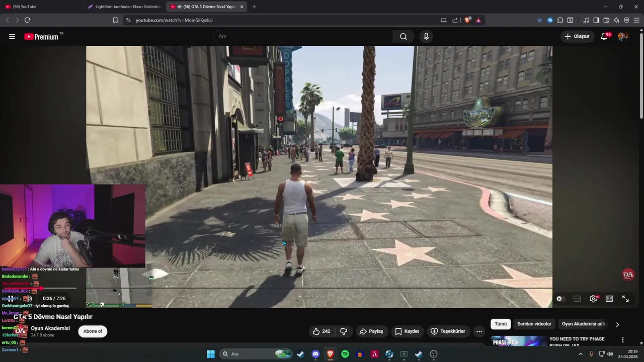
Task: Open player settings gear
Action: 594,299
